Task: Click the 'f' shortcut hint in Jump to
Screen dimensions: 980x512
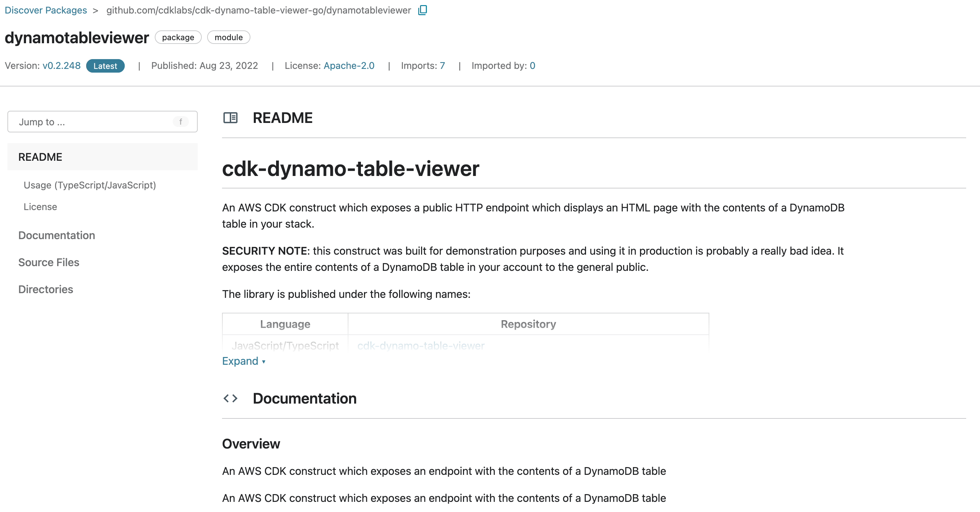Action: (x=181, y=122)
